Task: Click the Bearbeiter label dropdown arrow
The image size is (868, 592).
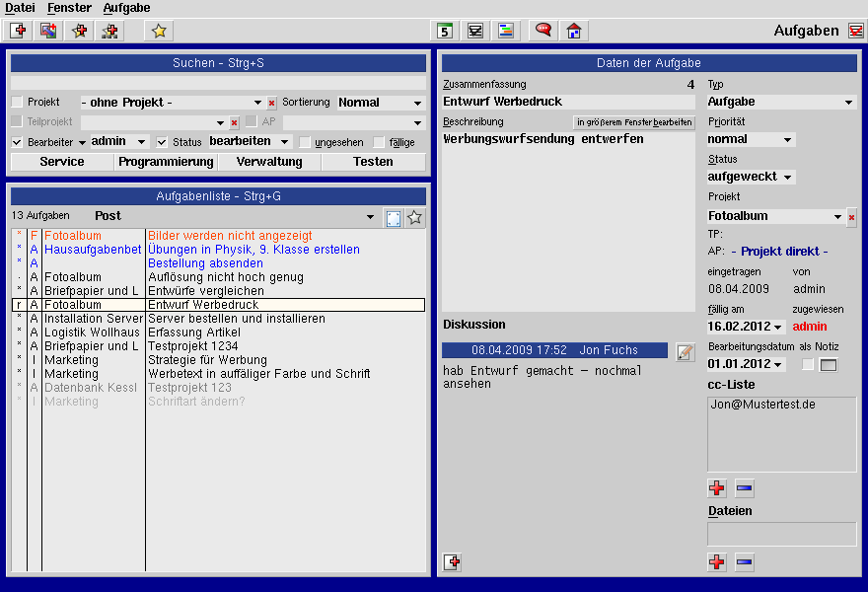Action: click(82, 143)
